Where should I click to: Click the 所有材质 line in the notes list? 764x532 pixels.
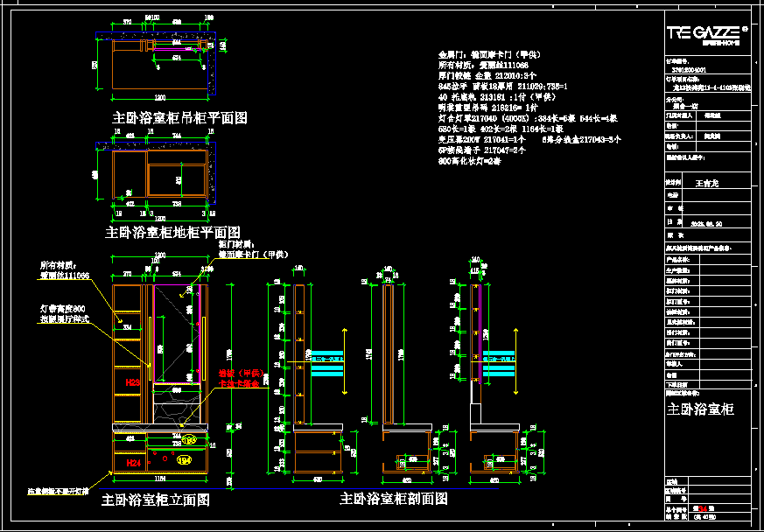(x=484, y=65)
